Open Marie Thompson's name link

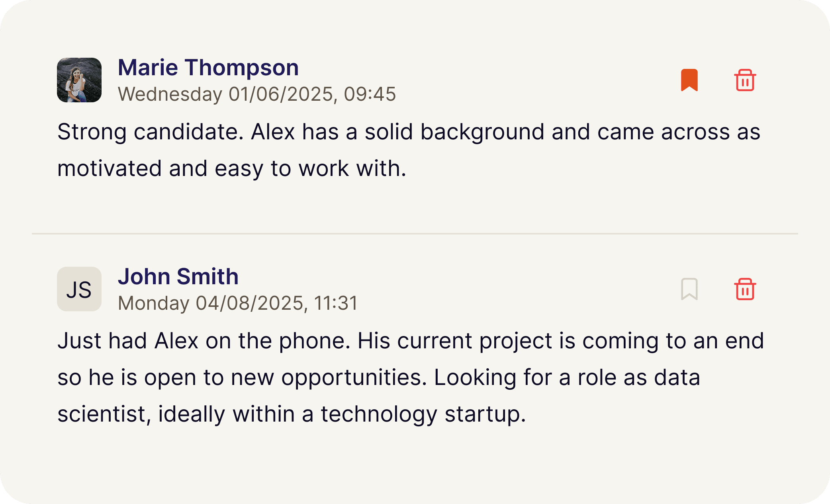point(207,67)
